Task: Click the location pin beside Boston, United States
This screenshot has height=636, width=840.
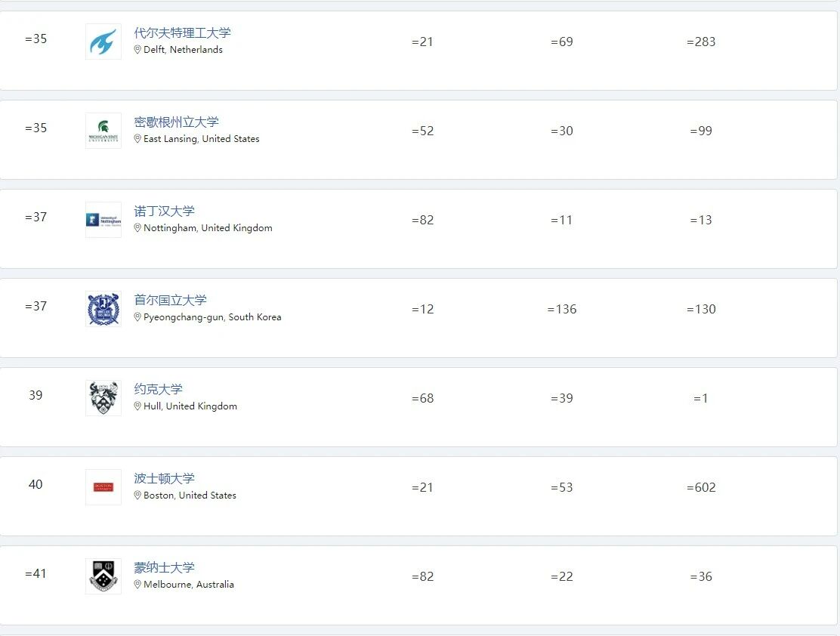Action: click(137, 496)
